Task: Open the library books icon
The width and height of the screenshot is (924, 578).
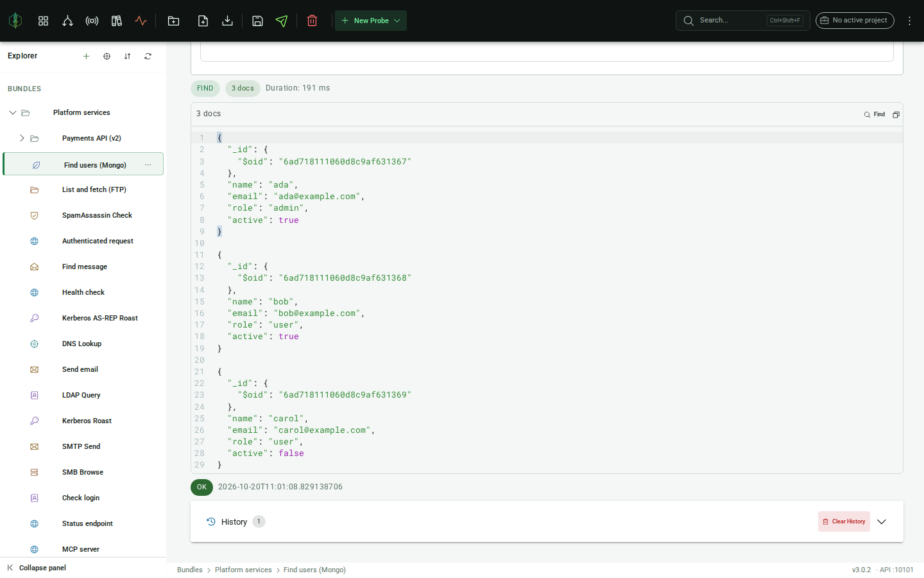Action: 116,21
